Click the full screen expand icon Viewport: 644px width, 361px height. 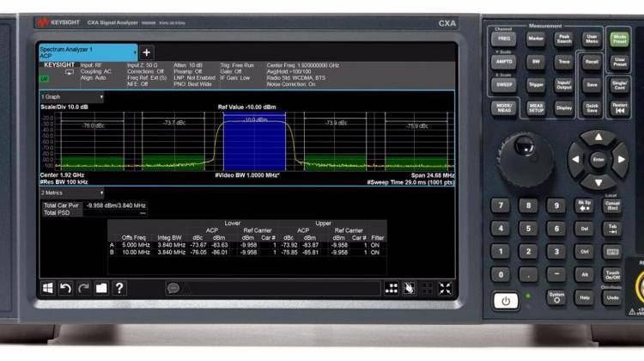446,288
